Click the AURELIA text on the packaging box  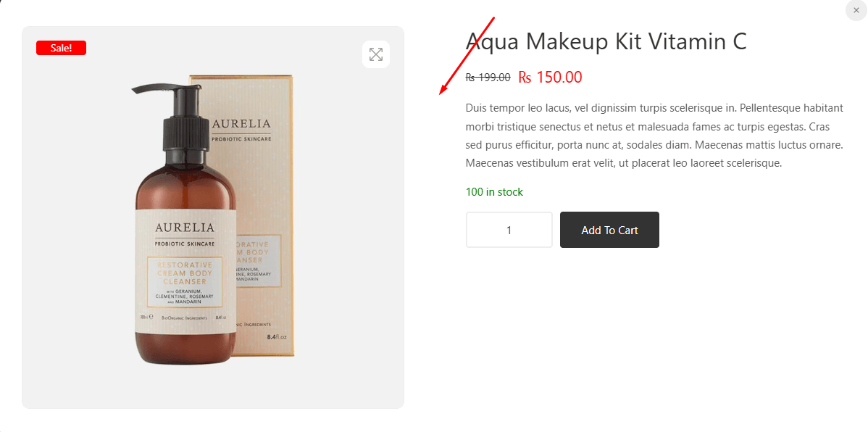[240, 123]
